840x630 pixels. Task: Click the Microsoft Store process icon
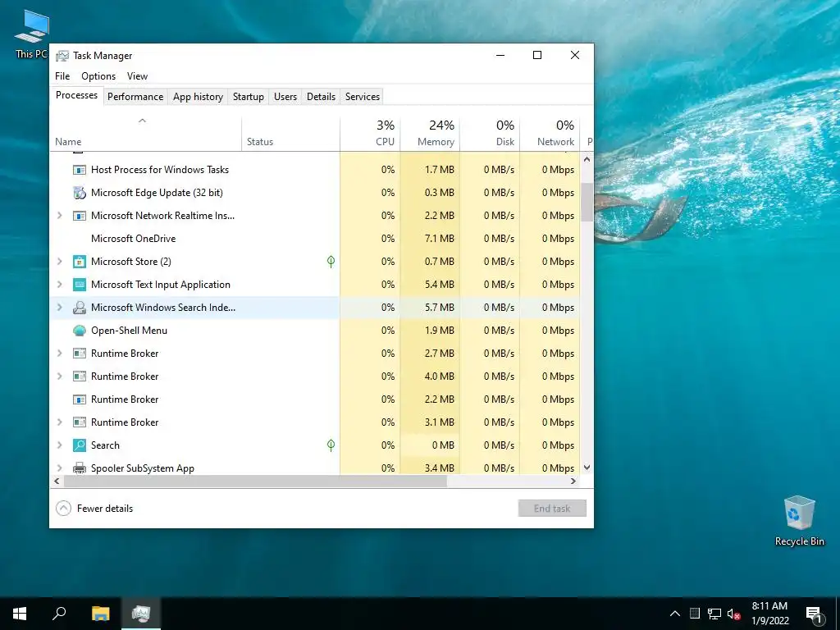click(80, 262)
